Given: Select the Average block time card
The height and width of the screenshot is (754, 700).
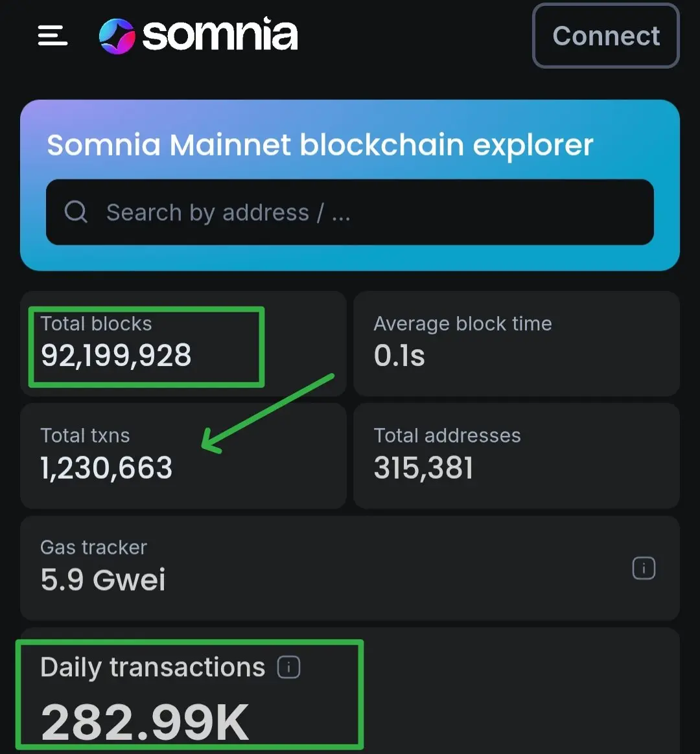Looking at the screenshot, I should pos(517,344).
